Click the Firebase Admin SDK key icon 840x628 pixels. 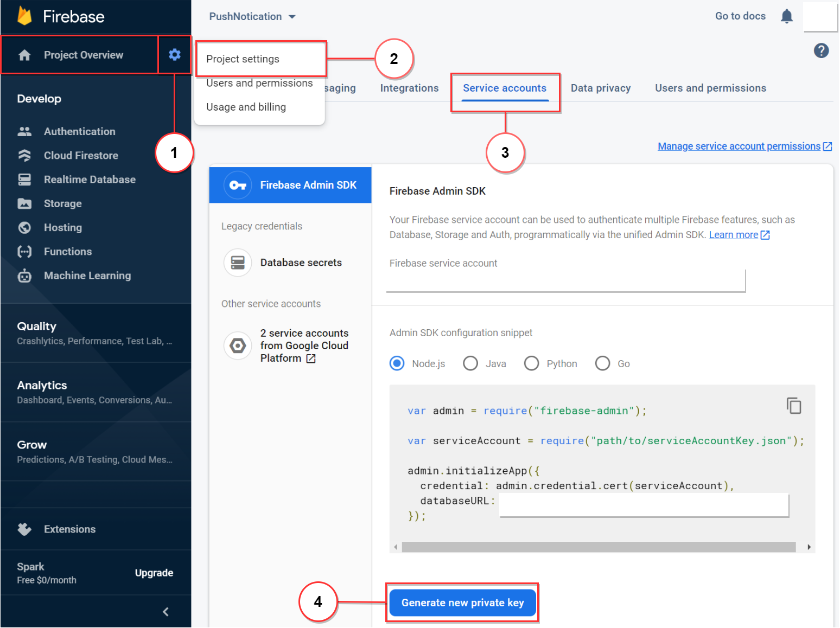point(238,185)
